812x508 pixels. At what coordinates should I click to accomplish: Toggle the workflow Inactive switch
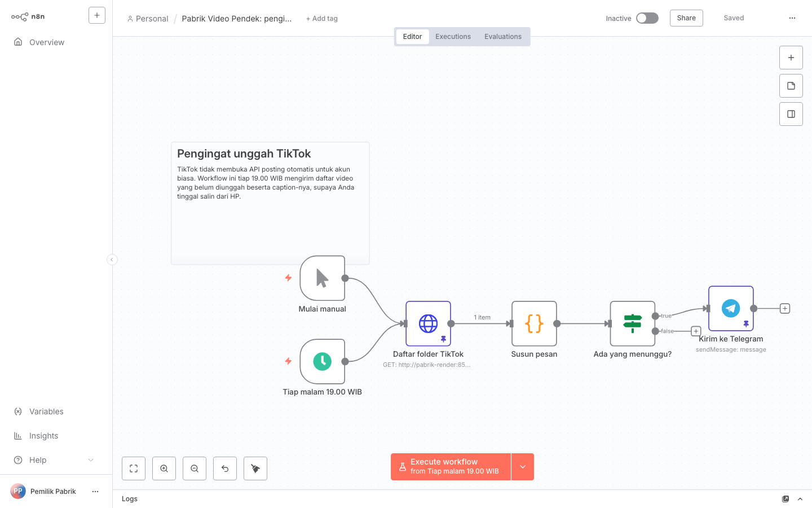click(647, 18)
